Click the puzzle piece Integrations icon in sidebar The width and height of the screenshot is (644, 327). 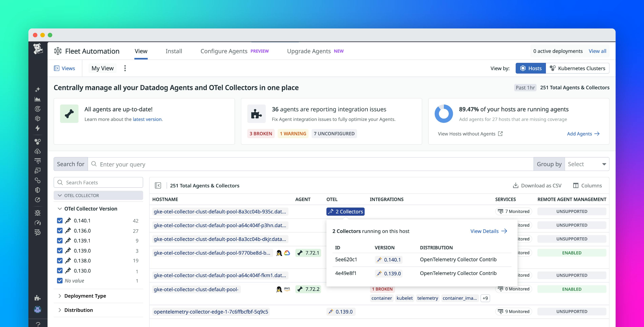pyautogui.click(x=37, y=298)
